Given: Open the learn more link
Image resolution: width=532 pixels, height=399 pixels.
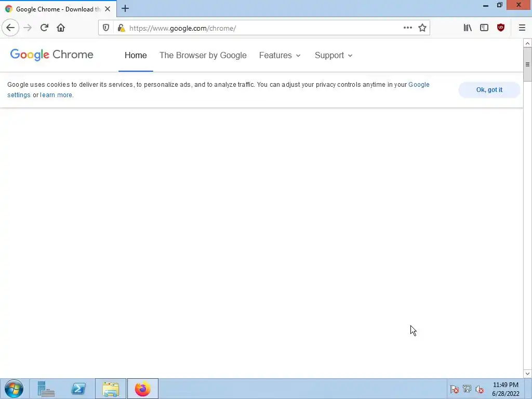Looking at the screenshot, I should 56,95.
